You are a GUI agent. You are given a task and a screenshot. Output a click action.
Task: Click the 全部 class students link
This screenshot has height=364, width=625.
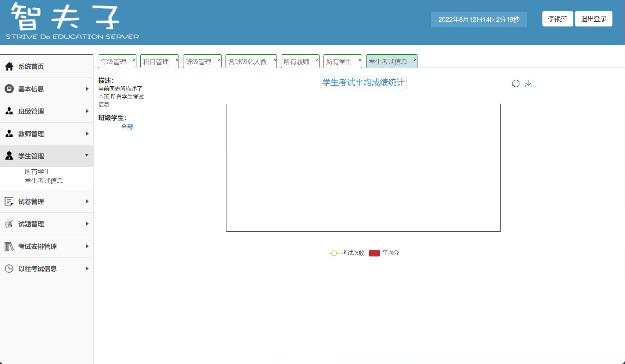point(127,127)
